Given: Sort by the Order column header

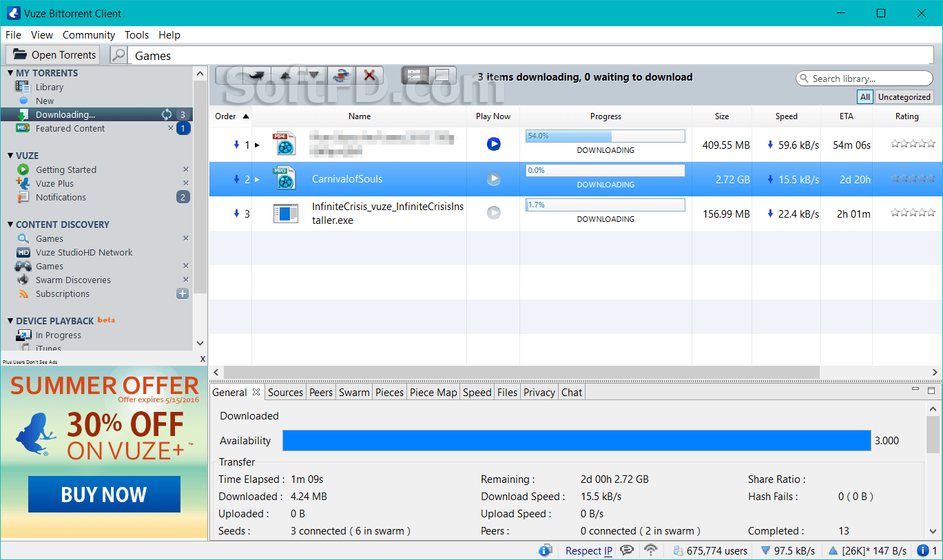Looking at the screenshot, I should (232, 116).
